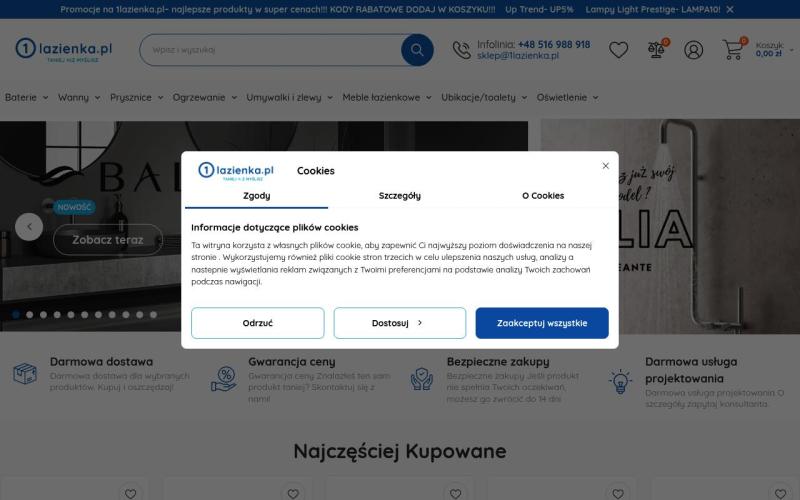Go to previous slide arrow on banner
Viewport: 800px width, 500px height.
[29, 227]
